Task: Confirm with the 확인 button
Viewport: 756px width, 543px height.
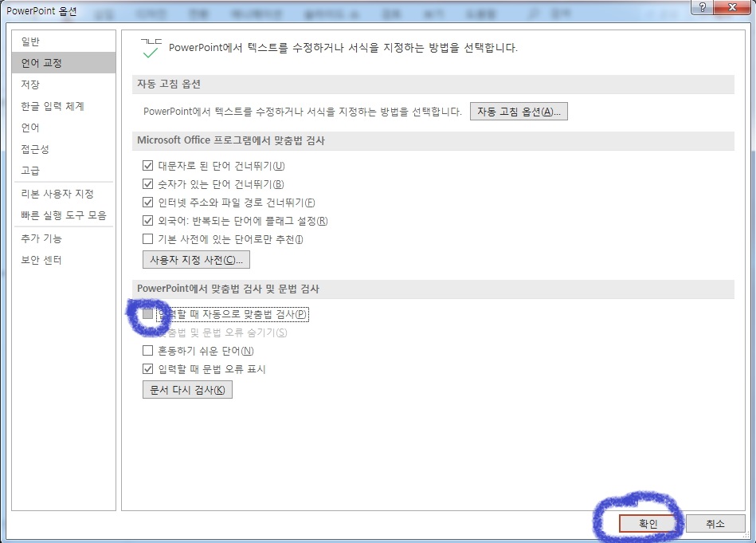Action: coord(648,524)
